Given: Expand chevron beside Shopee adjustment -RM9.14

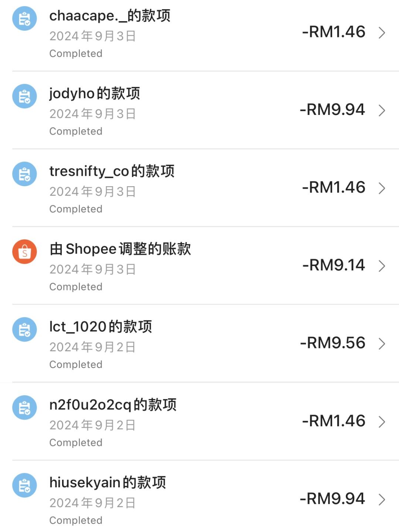Looking at the screenshot, I should click(382, 266).
